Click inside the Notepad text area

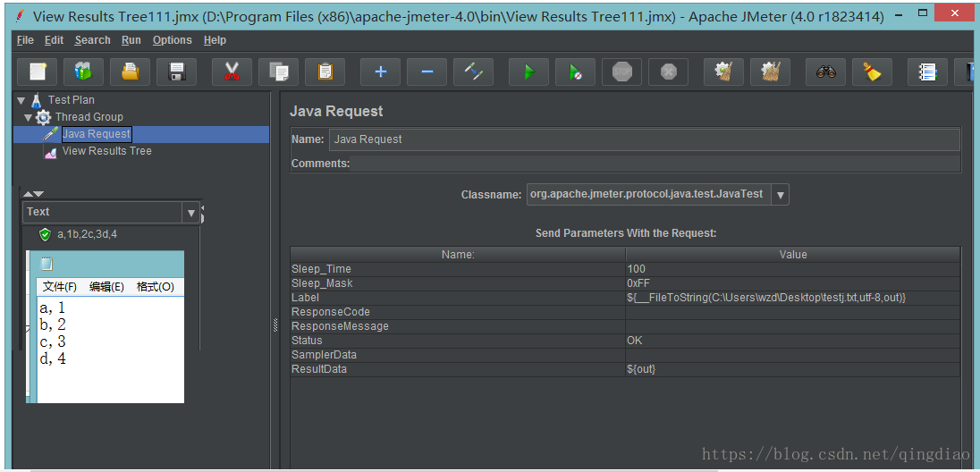click(111, 350)
